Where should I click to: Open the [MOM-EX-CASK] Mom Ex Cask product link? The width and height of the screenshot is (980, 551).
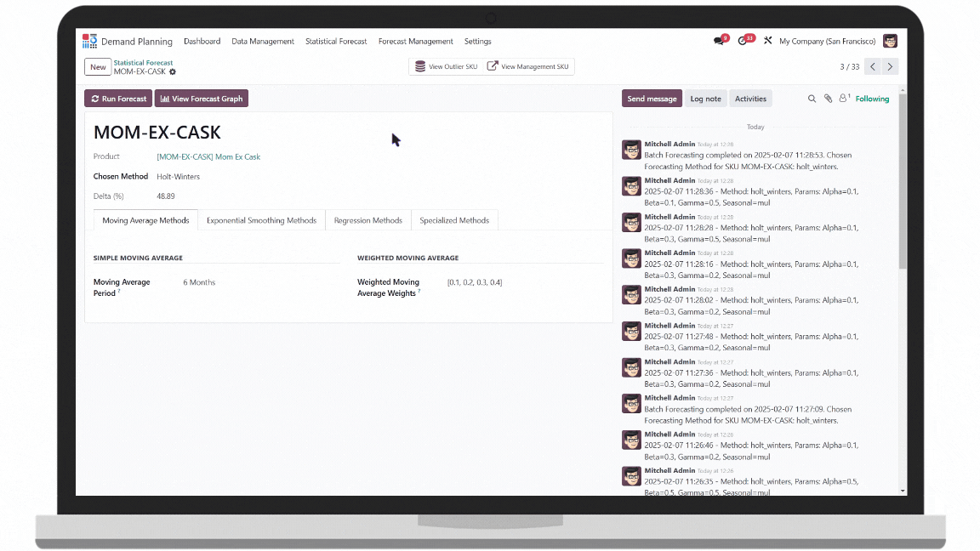tap(208, 156)
